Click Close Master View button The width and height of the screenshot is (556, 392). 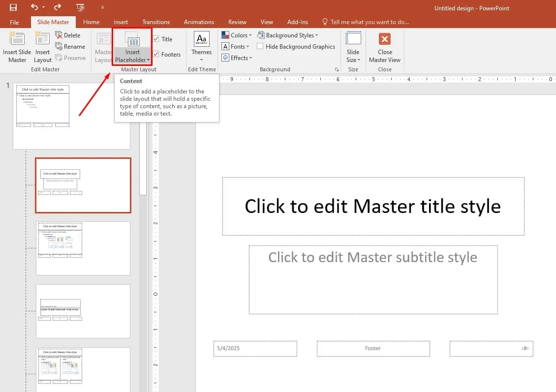coord(384,47)
